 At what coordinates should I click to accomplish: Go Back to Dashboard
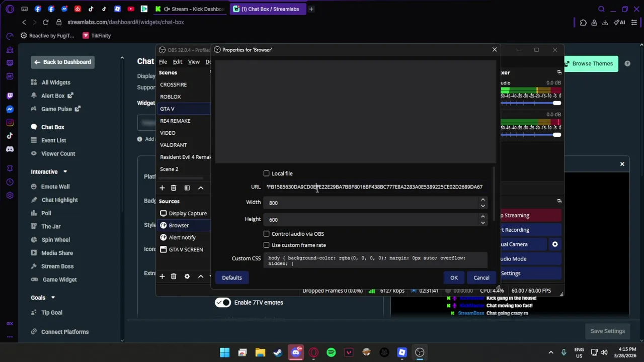[63, 62]
